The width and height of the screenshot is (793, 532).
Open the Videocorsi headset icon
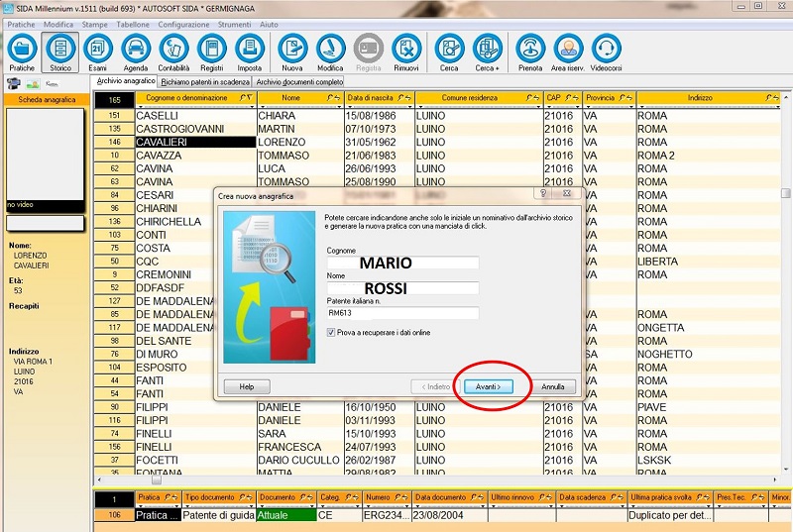(606, 50)
